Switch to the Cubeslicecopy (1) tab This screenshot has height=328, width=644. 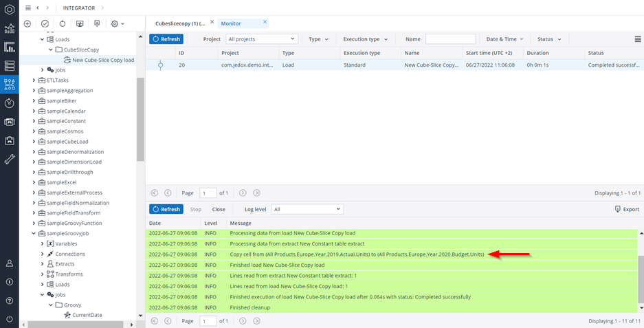180,23
